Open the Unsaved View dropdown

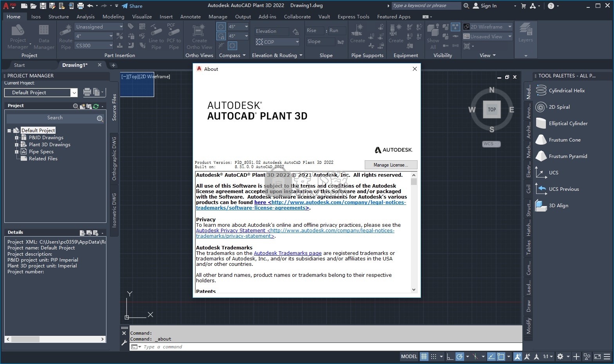[x=488, y=36]
